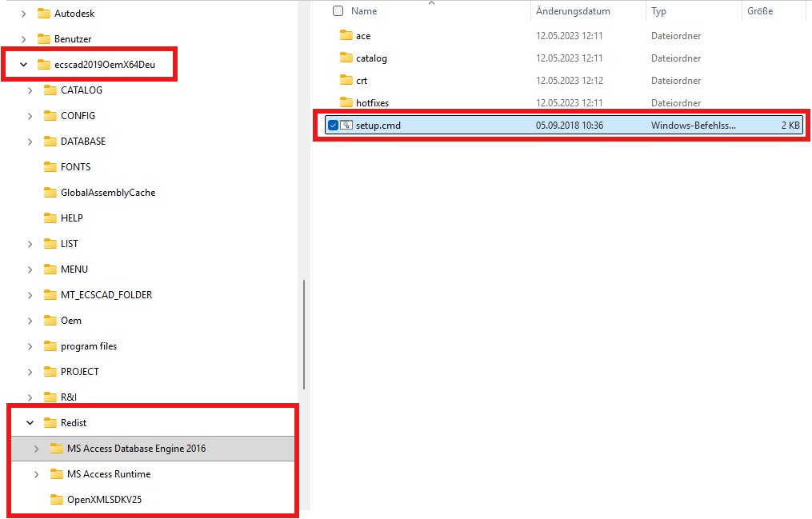
Task: Expand the CONFIG tree node
Action: [x=30, y=116]
